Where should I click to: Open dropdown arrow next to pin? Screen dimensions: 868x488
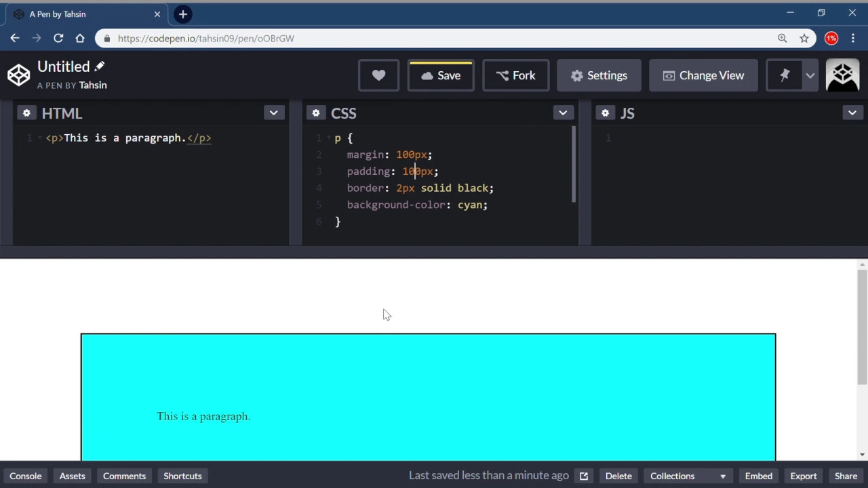pyautogui.click(x=810, y=75)
